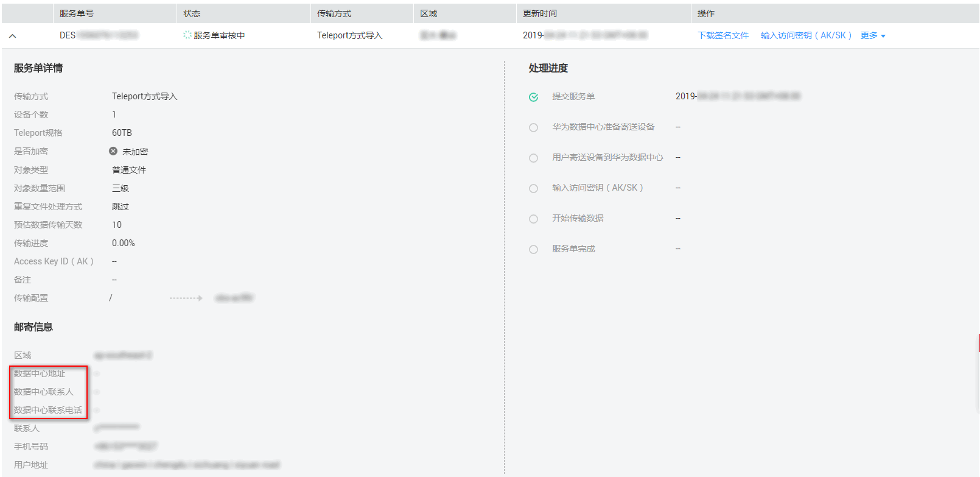This screenshot has height=477, width=980.
Task: Click the 未加密 cross icon
Action: point(113,151)
